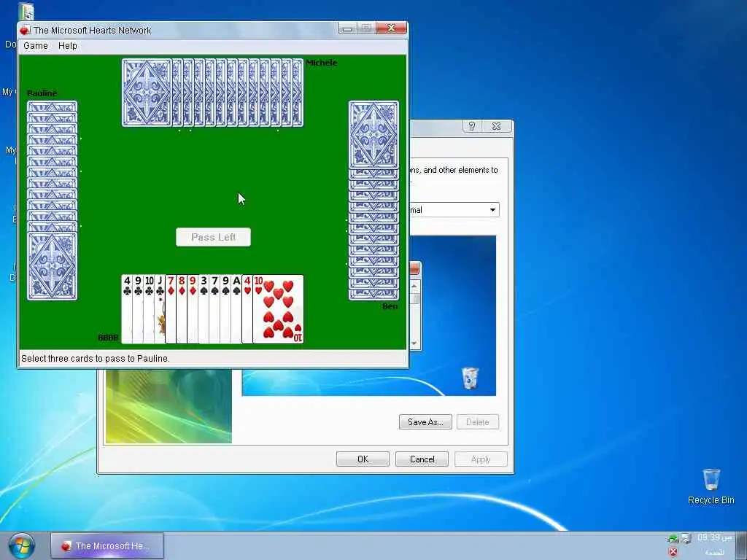Viewport: 747px width, 560px height.
Task: Expand the theme dropdown arrow in dialog
Action: (492, 210)
